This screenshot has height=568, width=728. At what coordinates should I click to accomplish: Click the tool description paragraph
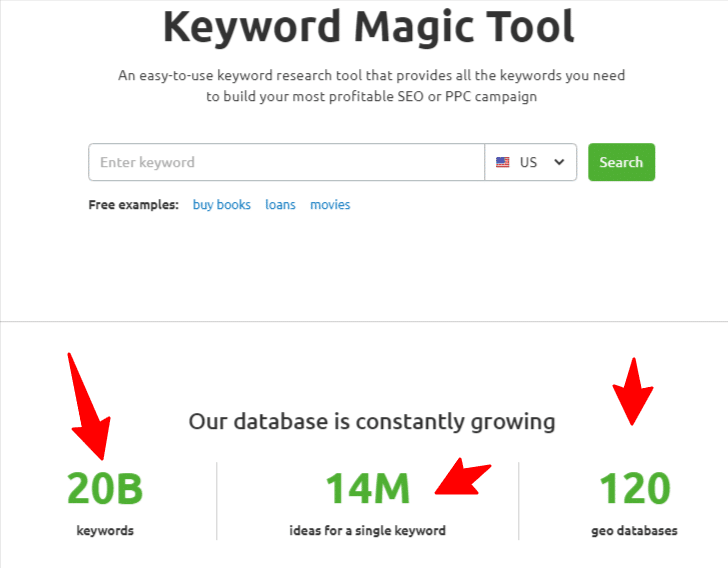coord(371,86)
